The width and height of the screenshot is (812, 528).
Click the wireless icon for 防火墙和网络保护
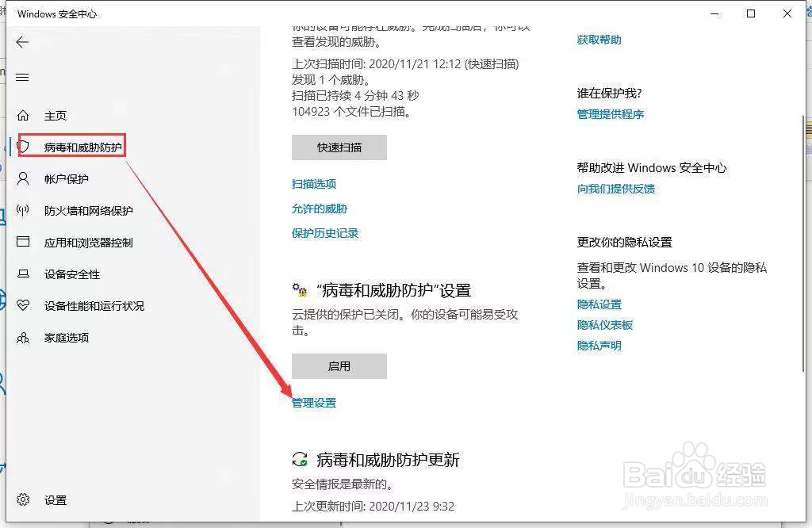point(23,210)
